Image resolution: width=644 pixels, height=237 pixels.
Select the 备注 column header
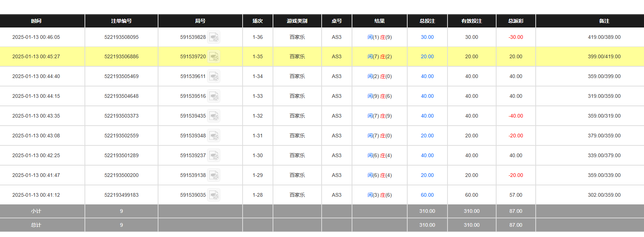tap(604, 21)
